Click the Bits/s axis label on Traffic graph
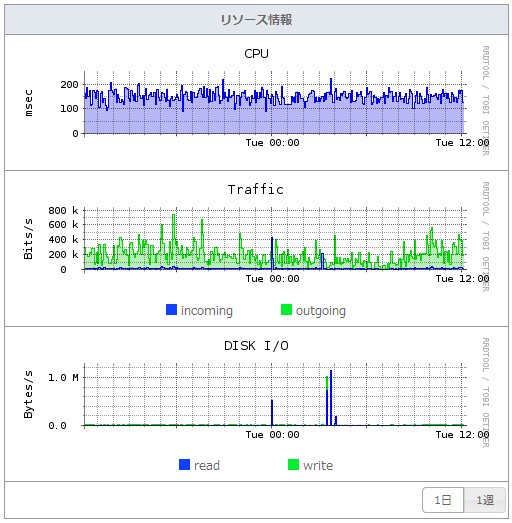512x523 pixels. point(28,238)
